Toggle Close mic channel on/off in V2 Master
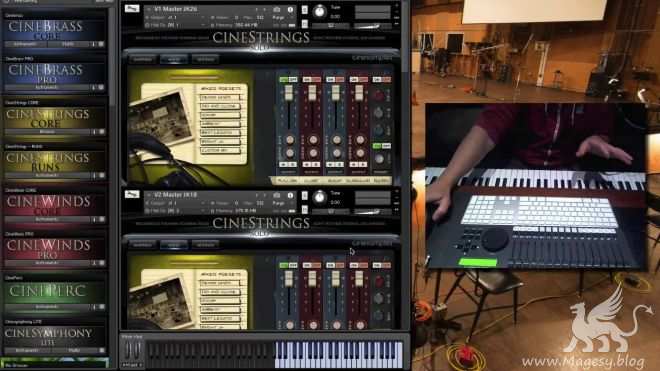The width and height of the screenshot is (660, 371). (x=312, y=265)
